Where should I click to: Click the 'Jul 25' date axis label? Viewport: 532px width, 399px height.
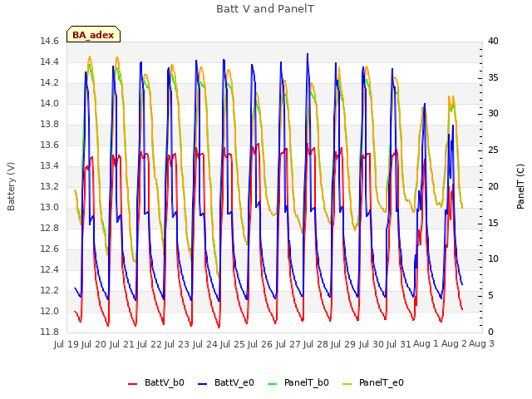click(233, 344)
